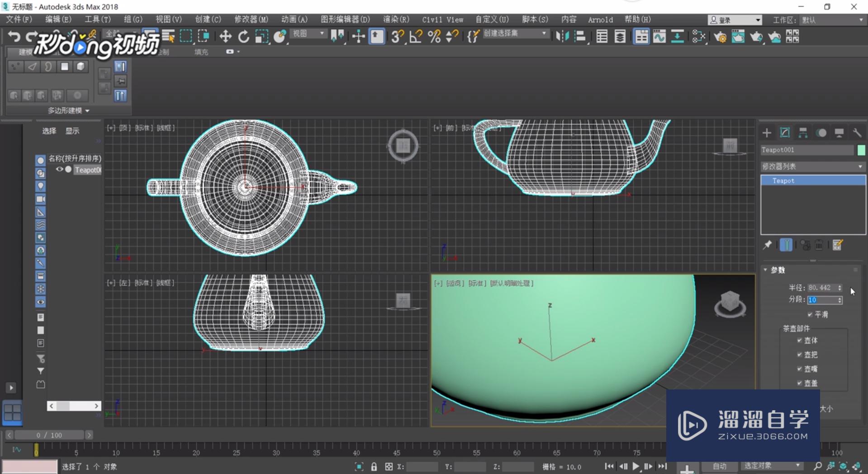Click the Select and Place tool
The image size is (868, 474).
(x=280, y=36)
